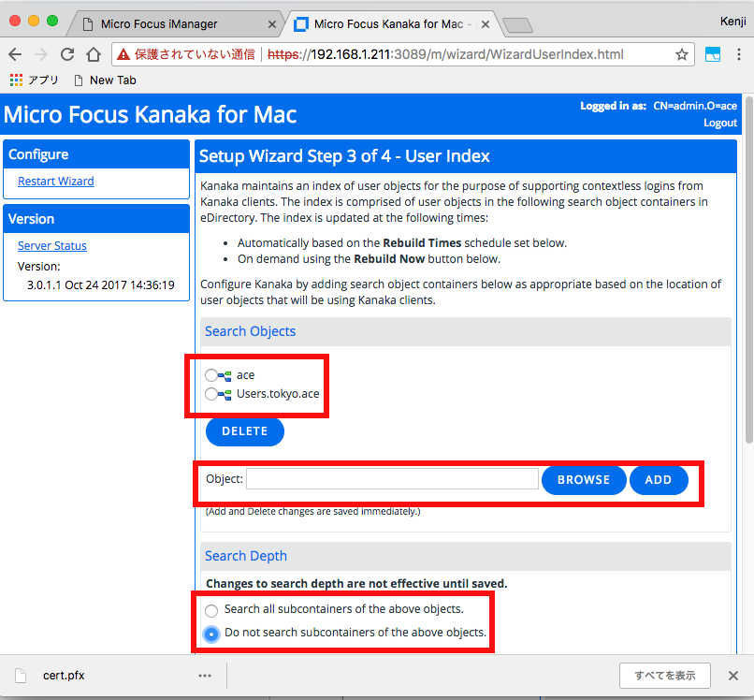The width and height of the screenshot is (754, 700).
Task: Browse for a search object container
Action: [584, 480]
